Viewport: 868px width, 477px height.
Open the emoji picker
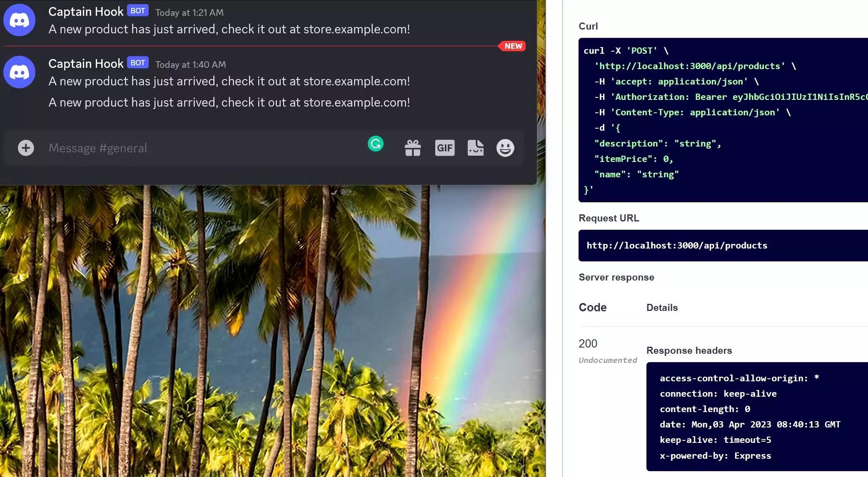(505, 148)
